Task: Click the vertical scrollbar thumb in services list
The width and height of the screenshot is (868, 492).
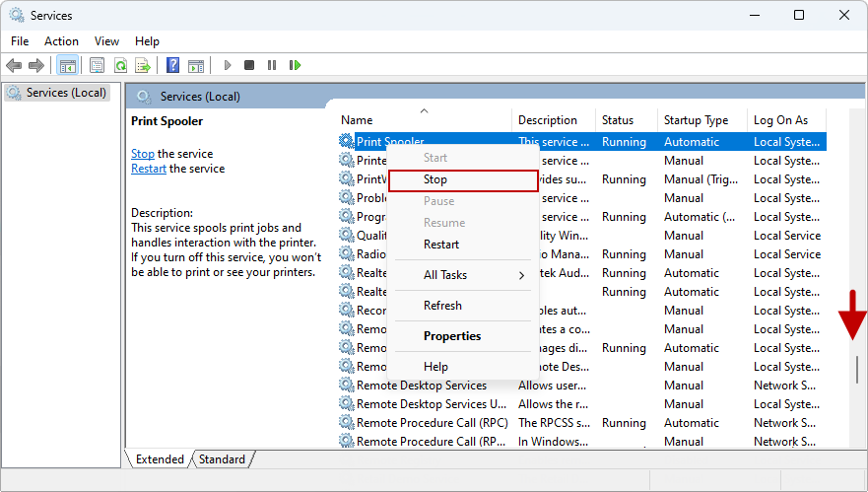Action: [857, 369]
